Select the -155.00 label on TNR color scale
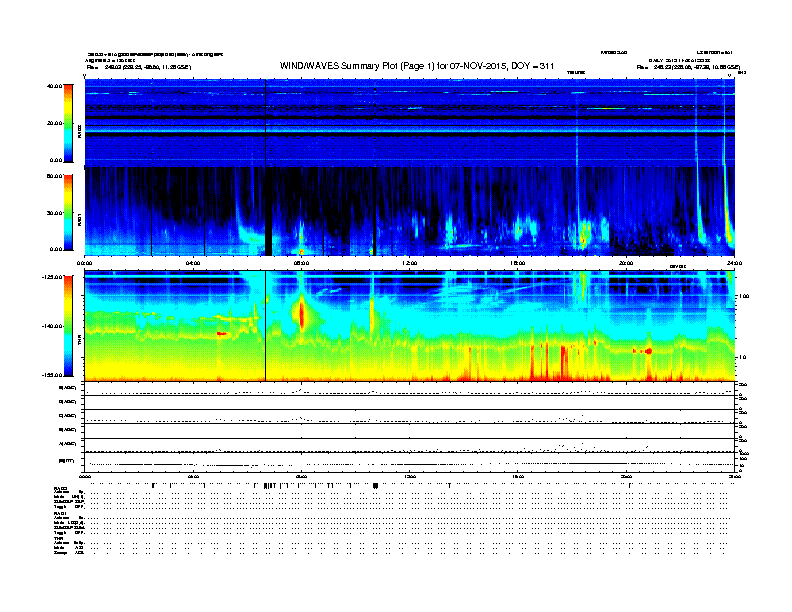792x612 pixels. [53, 375]
